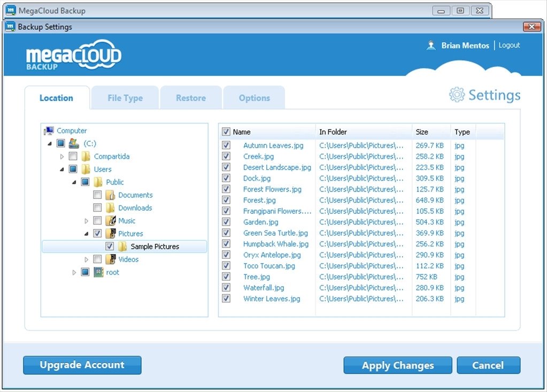
Task: Click the Logout link
Action: [x=510, y=45]
